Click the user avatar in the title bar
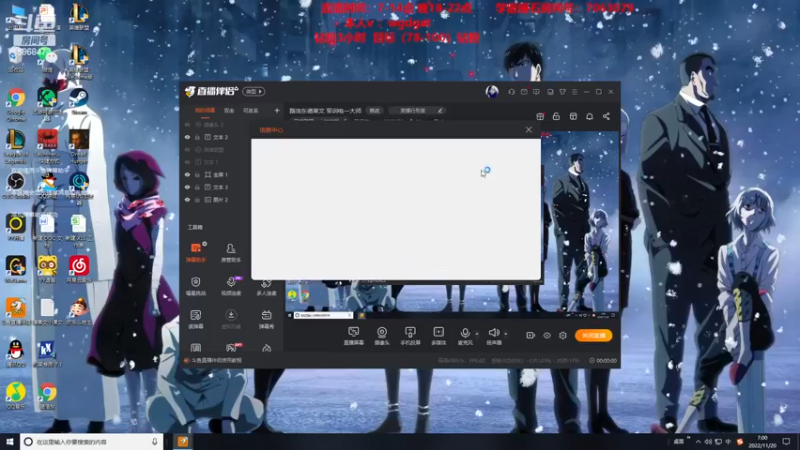Viewport: 800px width, 450px height. 492,91
